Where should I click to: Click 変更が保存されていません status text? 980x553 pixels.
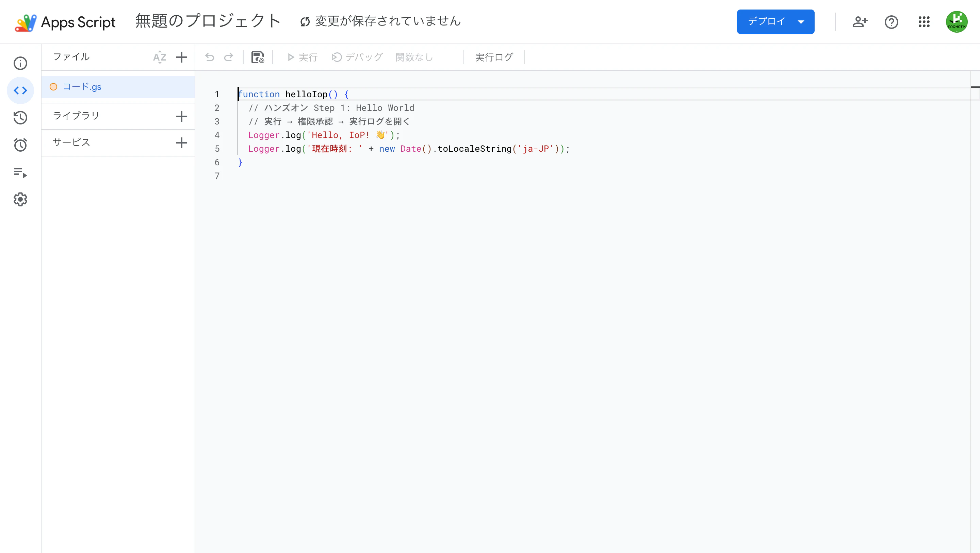(x=388, y=21)
